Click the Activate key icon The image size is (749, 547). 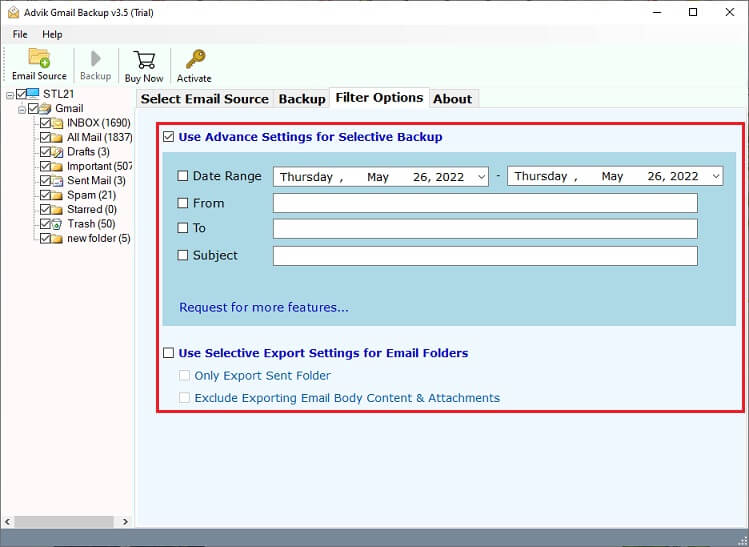pyautogui.click(x=195, y=59)
